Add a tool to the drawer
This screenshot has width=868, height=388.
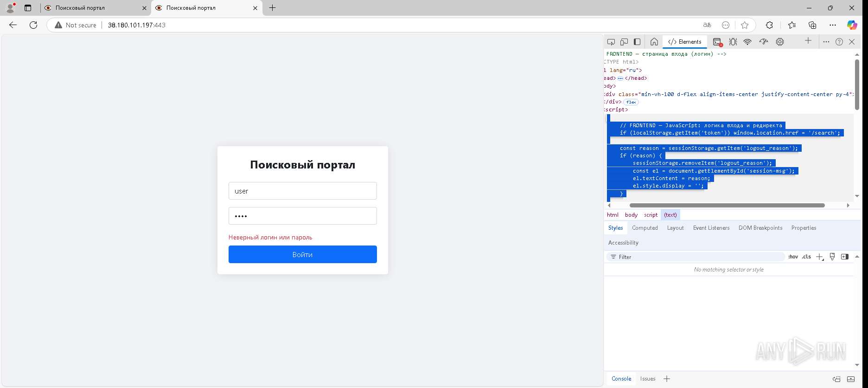tap(667, 379)
